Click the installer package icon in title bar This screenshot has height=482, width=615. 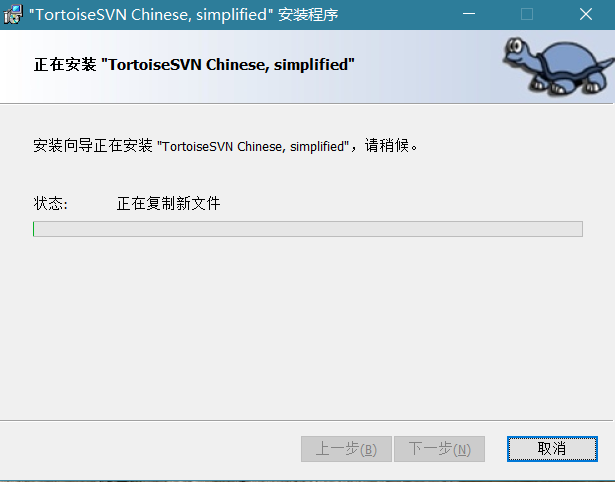(x=13, y=15)
